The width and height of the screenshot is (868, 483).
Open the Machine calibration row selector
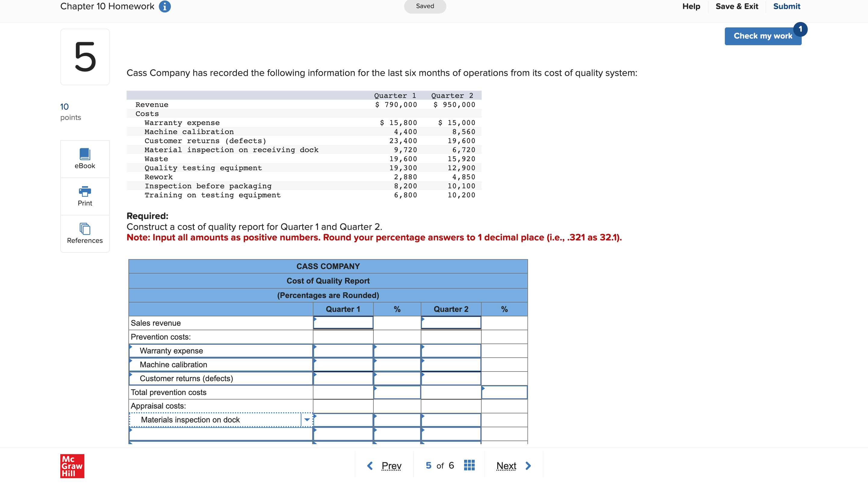221,365
